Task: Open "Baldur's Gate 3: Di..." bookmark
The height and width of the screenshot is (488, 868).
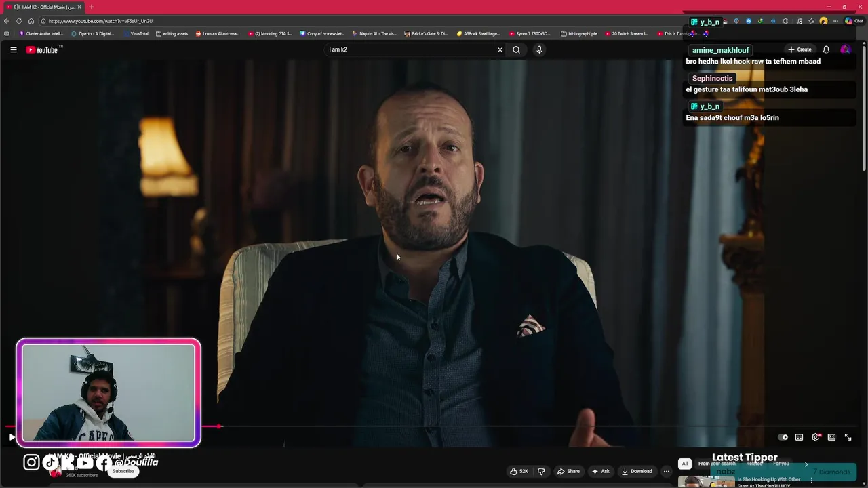Action: click(426, 33)
